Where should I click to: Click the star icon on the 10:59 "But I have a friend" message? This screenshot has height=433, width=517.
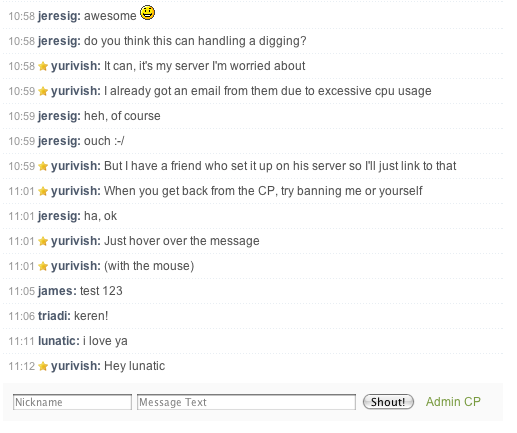43,166
